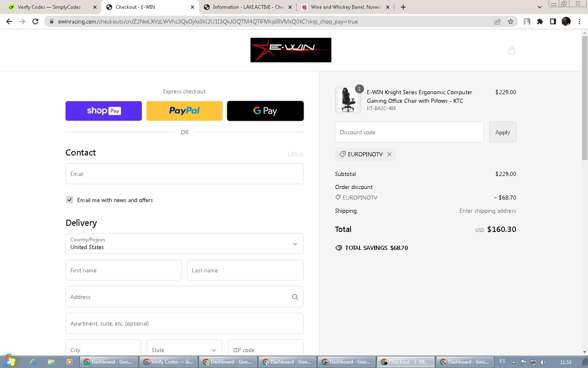Share this page from address bar

pyautogui.click(x=497, y=22)
